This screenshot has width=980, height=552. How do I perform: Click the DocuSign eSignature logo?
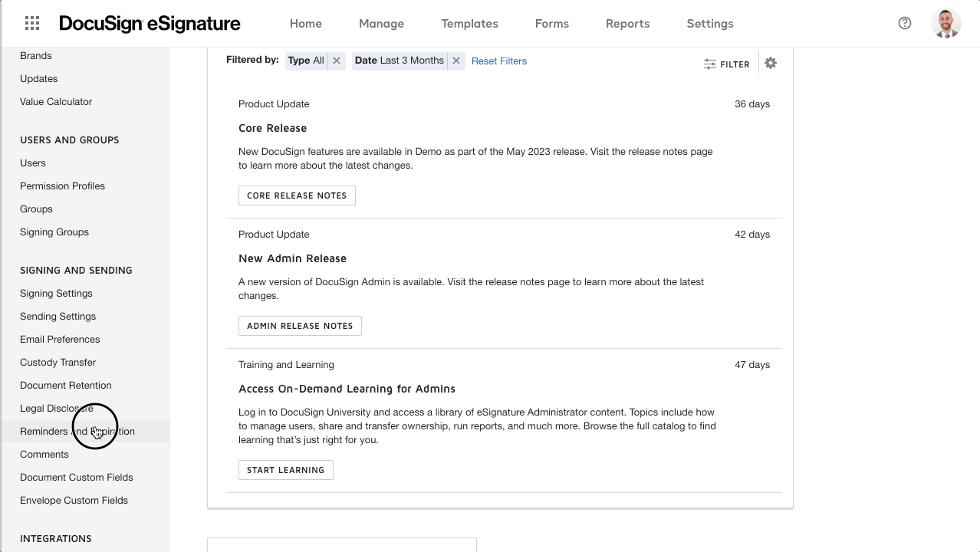click(x=150, y=24)
